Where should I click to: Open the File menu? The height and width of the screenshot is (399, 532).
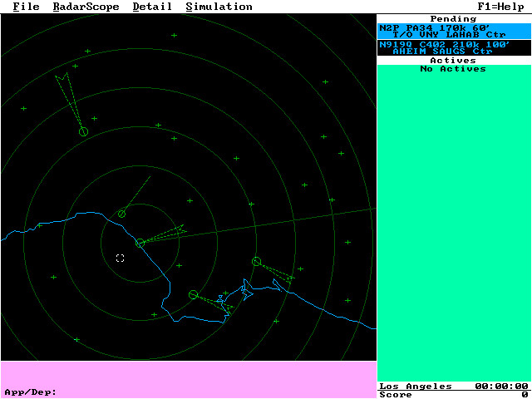click(26, 7)
